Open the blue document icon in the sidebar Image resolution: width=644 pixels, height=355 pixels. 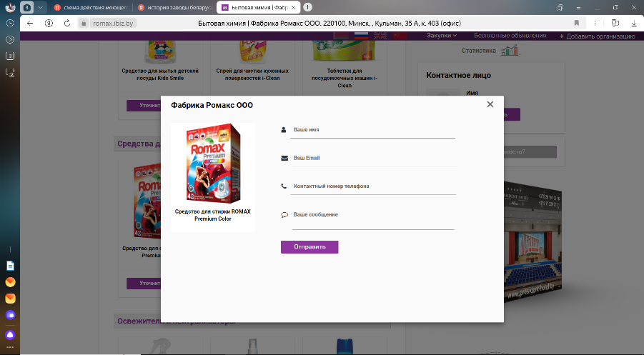[x=10, y=266]
